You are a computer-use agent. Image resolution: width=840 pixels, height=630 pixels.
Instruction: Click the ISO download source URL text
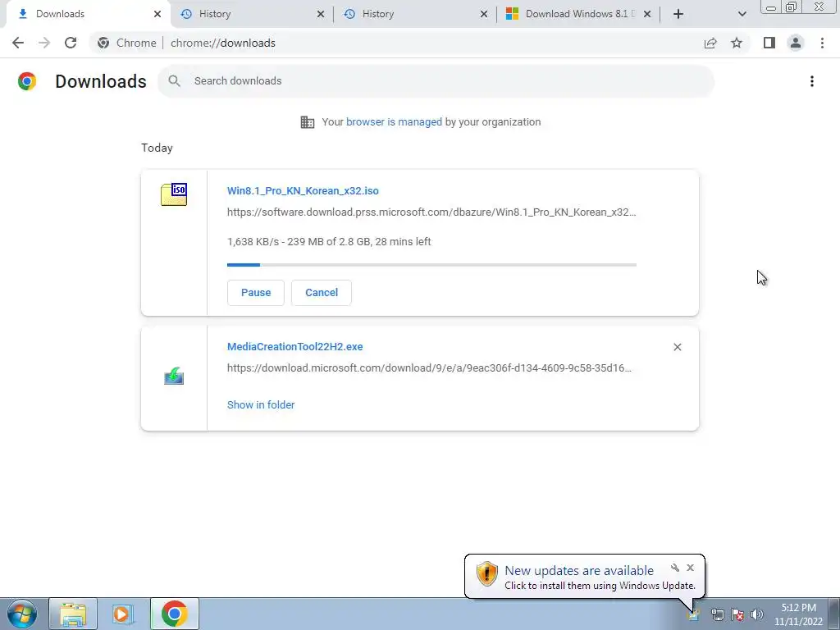(x=431, y=212)
